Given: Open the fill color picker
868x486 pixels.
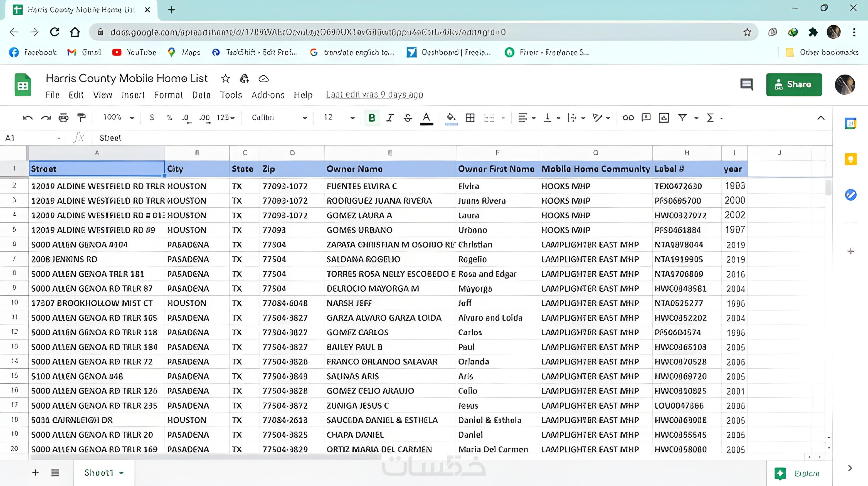Looking at the screenshot, I should point(451,118).
